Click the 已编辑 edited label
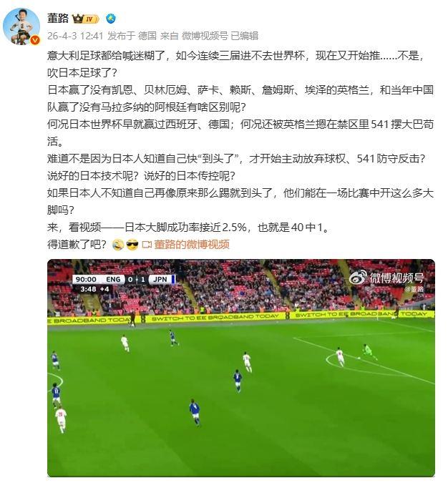The height and width of the screenshot is (488, 448). pos(244,36)
